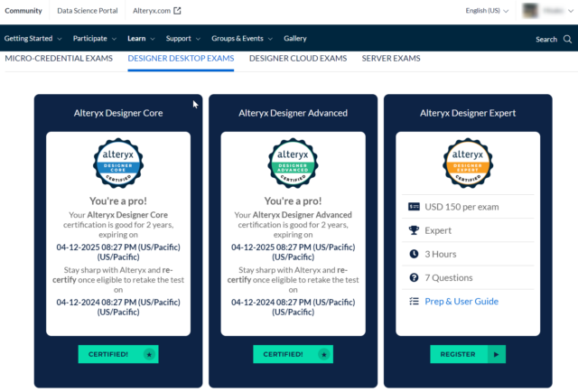Click the clock icon beside 3 Hours
This screenshot has width=578, height=392.
414,254
